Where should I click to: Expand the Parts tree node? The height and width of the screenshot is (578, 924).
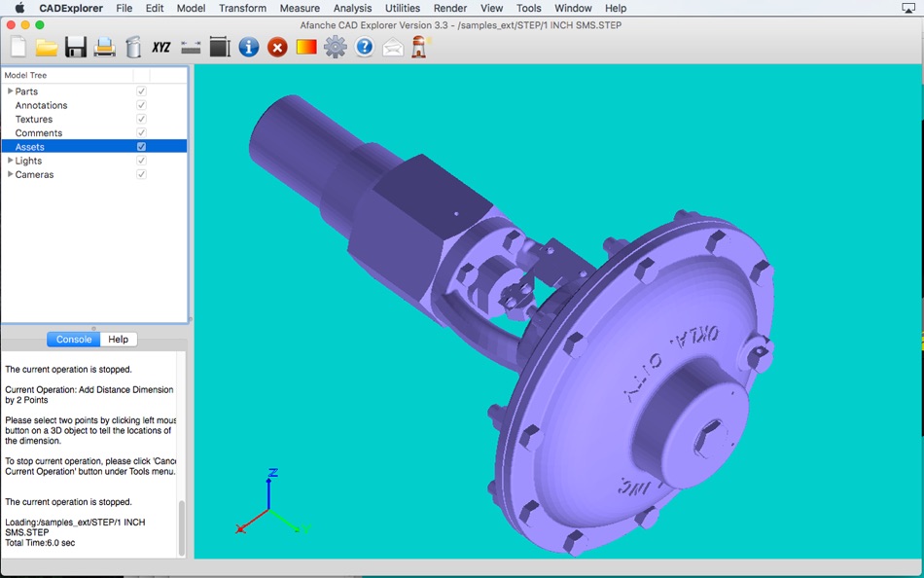10,91
